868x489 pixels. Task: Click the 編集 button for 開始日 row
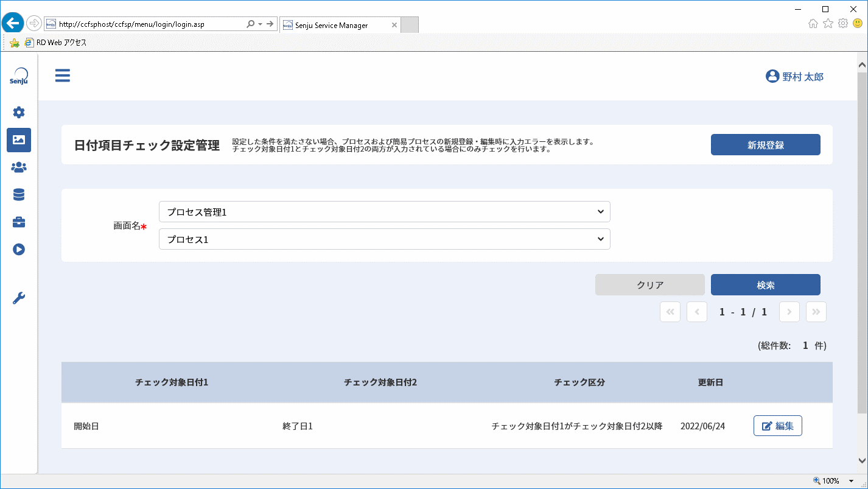click(x=778, y=426)
